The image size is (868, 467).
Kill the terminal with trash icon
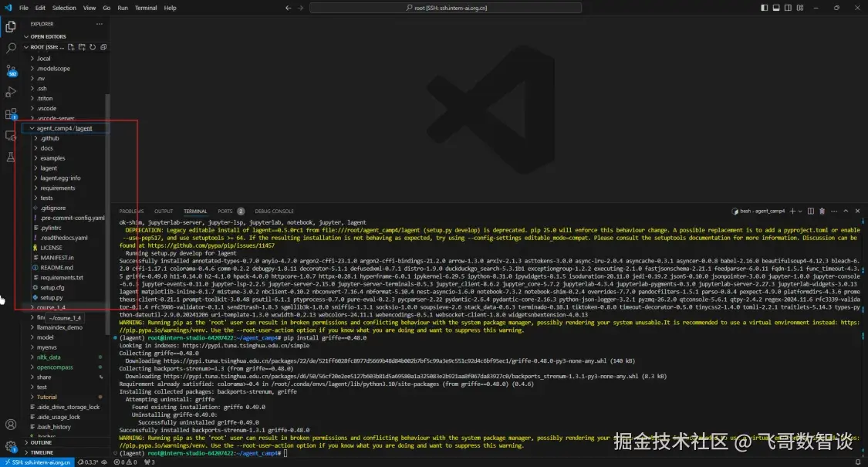822,211
